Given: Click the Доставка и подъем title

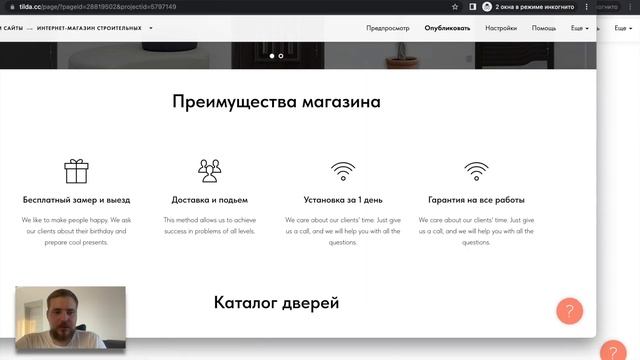Looking at the screenshot, I should tap(209, 200).
